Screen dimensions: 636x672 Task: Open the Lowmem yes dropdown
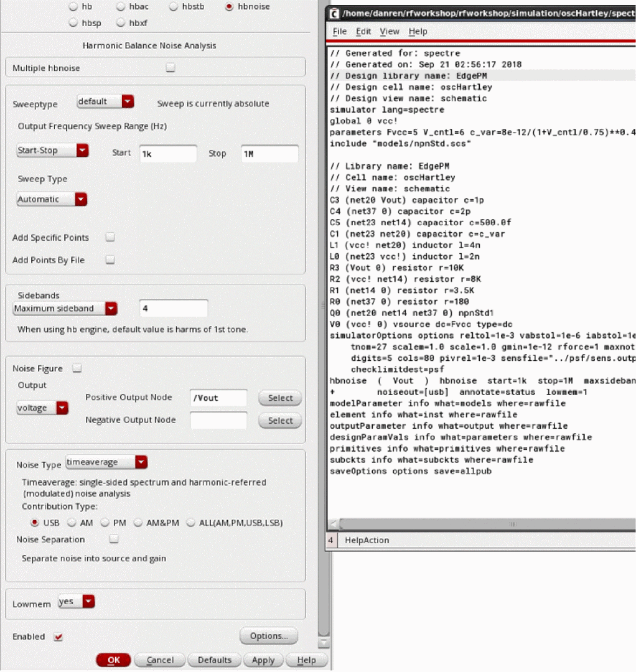76,602
